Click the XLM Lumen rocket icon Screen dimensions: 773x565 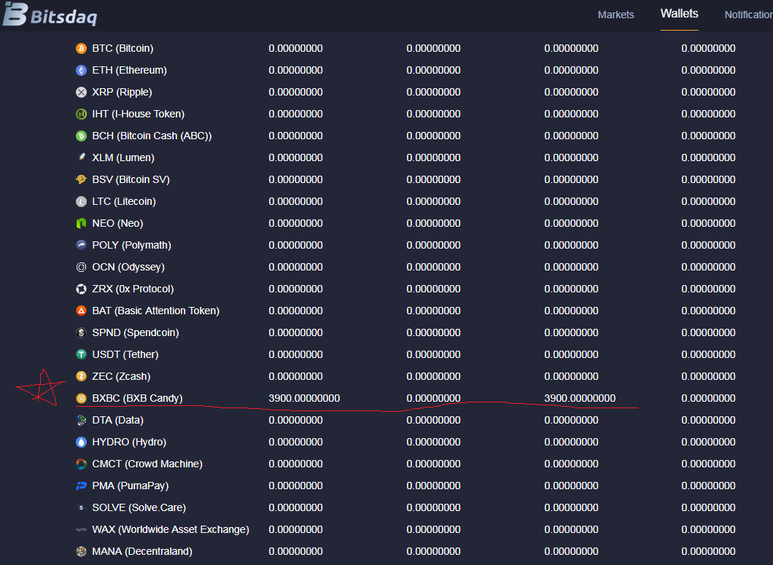[x=81, y=158]
